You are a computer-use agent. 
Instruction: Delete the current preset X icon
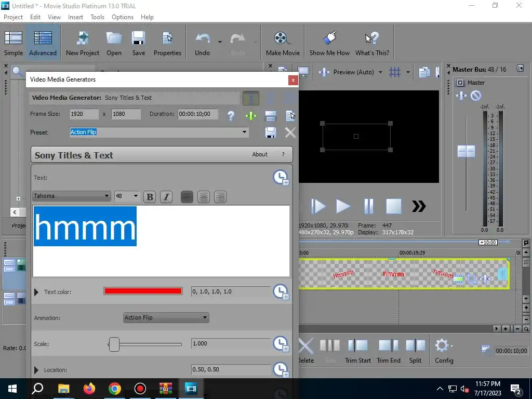coord(290,132)
